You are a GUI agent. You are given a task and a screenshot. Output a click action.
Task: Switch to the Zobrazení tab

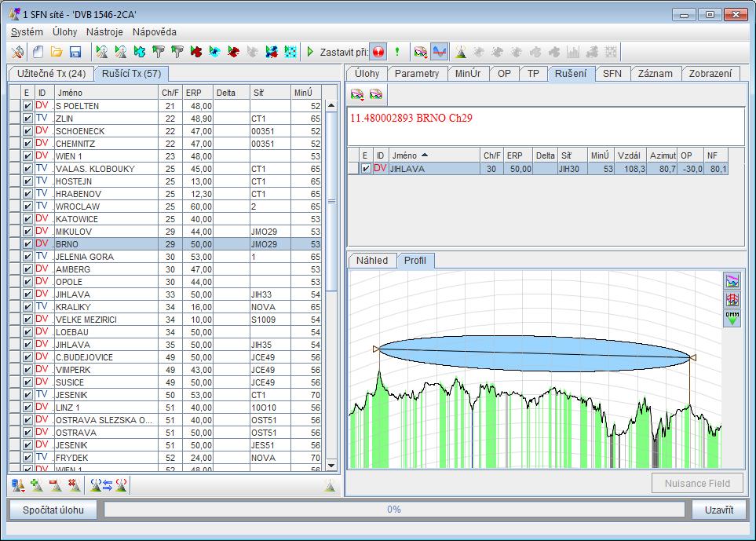[710, 74]
